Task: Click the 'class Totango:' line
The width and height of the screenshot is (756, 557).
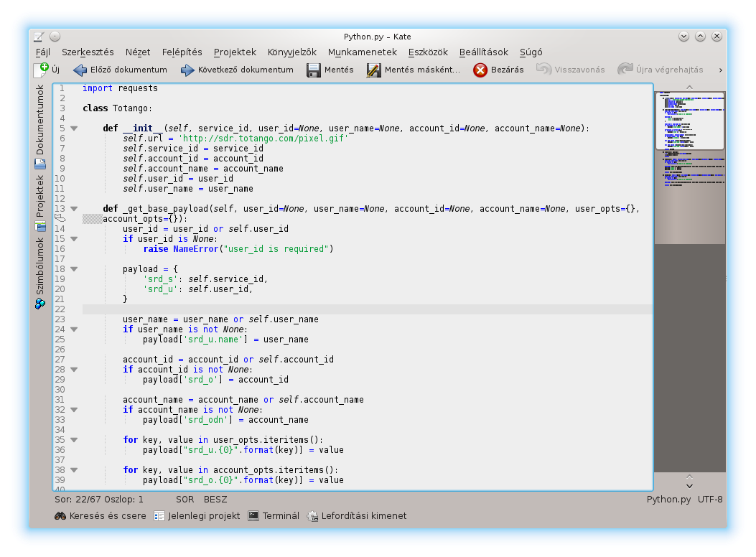Action: 117,108
